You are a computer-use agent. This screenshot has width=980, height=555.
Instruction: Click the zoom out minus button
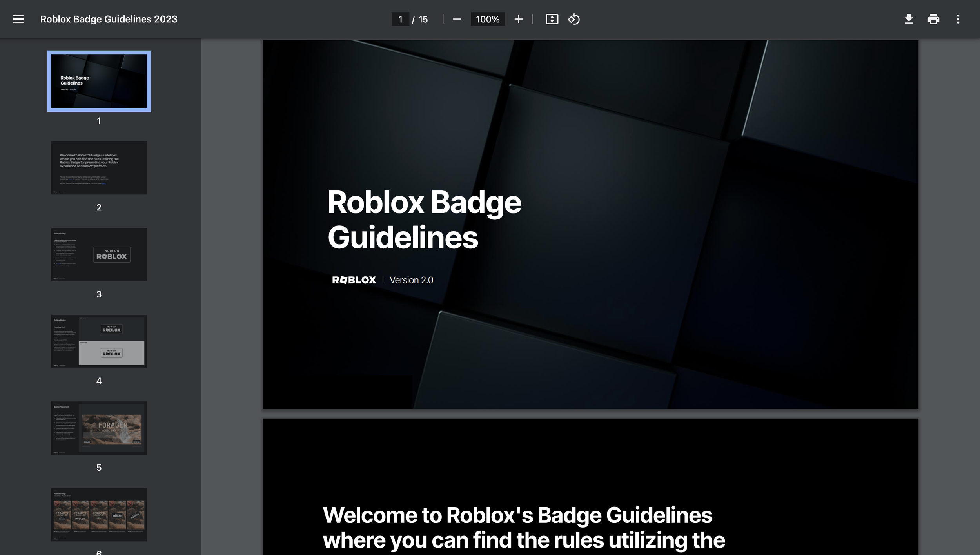tap(457, 19)
